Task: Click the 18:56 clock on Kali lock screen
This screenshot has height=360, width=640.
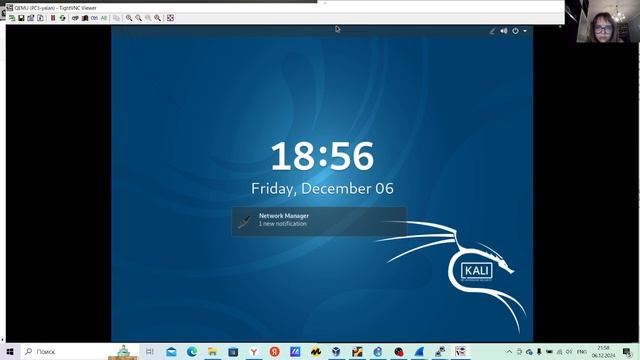Action: point(322,156)
